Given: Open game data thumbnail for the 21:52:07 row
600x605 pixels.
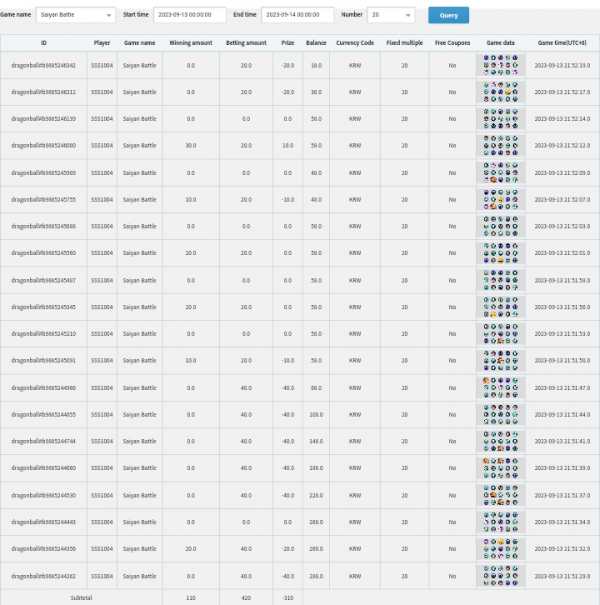Looking at the screenshot, I should pyautogui.click(x=500, y=199).
